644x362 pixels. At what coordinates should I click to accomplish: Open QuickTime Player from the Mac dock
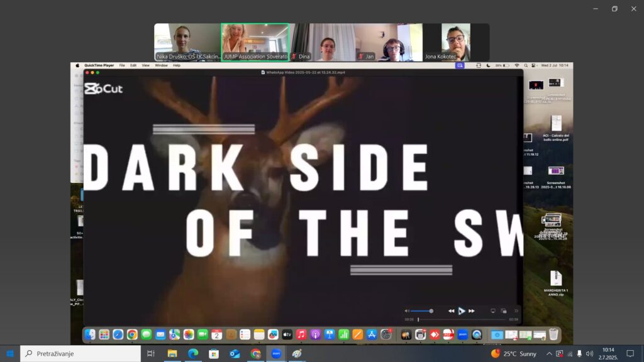click(x=477, y=334)
